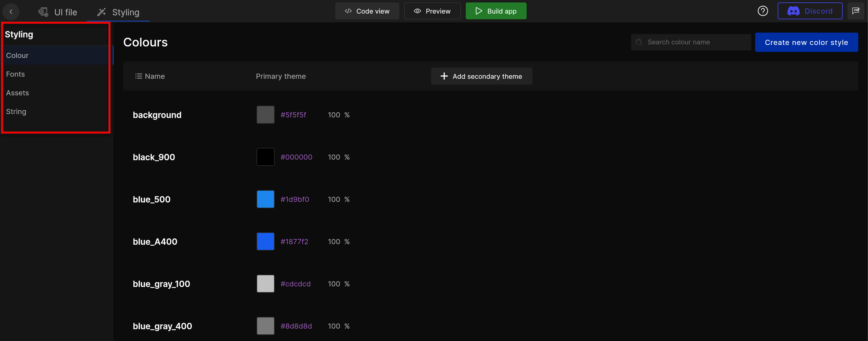Image resolution: width=868 pixels, height=341 pixels.
Task: Open the blue_500 colour swatch
Action: 266,199
